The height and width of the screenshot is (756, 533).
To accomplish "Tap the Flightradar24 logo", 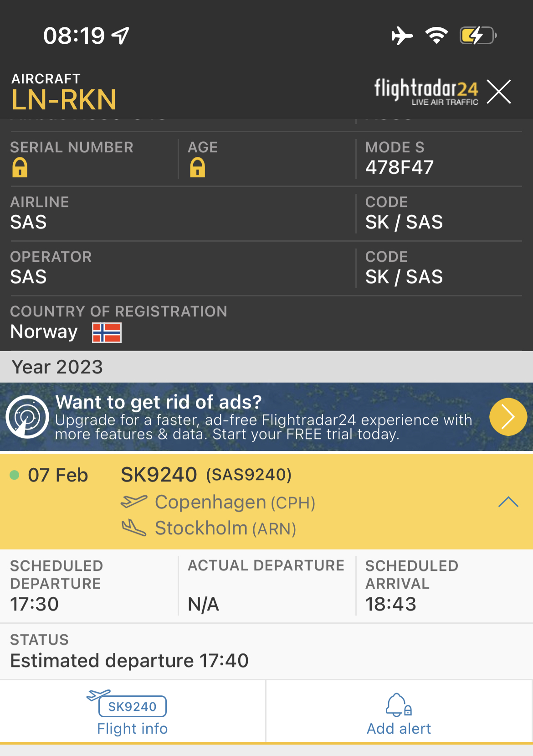I will click(426, 91).
